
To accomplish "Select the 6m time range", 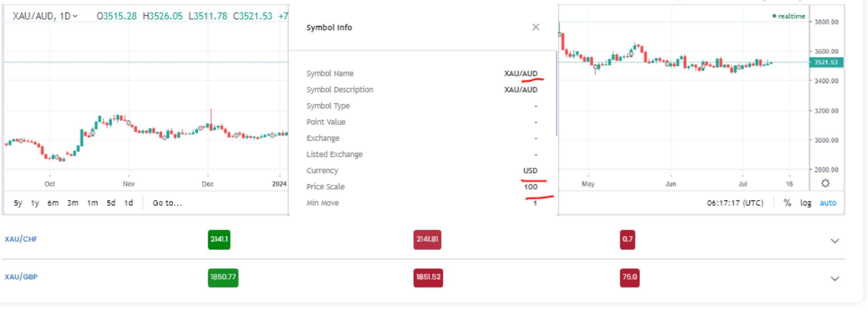I will [x=53, y=203].
